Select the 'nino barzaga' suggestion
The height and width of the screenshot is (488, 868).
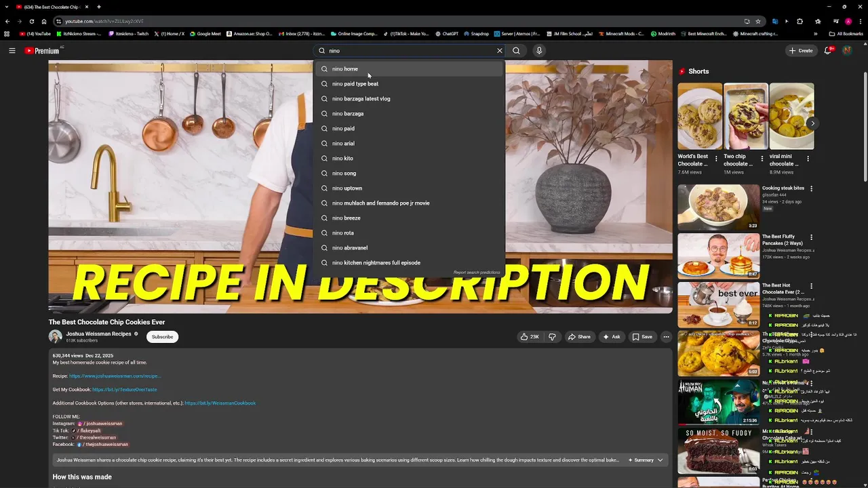tap(410, 114)
